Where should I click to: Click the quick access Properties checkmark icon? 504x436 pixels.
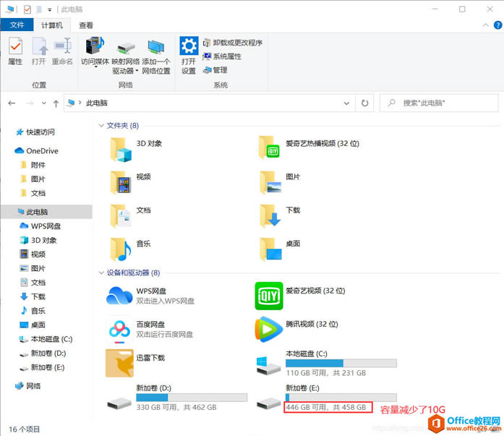[x=27, y=9]
